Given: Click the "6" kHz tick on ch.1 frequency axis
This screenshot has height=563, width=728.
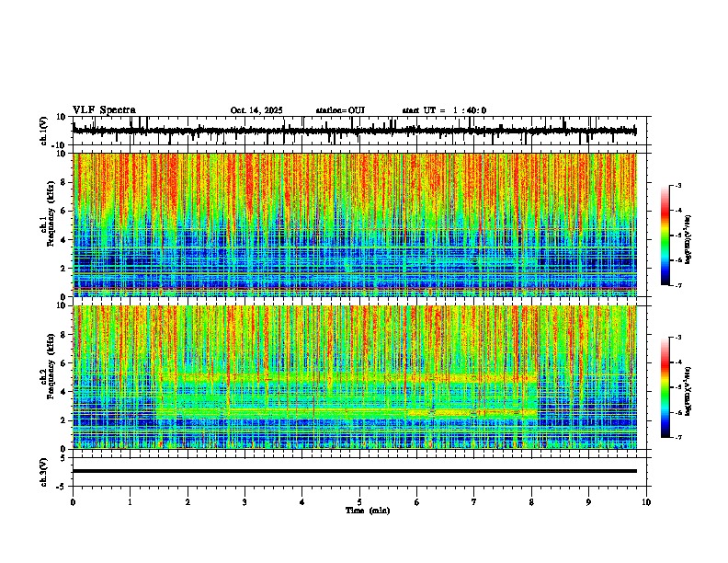Looking at the screenshot, I should 63,212.
